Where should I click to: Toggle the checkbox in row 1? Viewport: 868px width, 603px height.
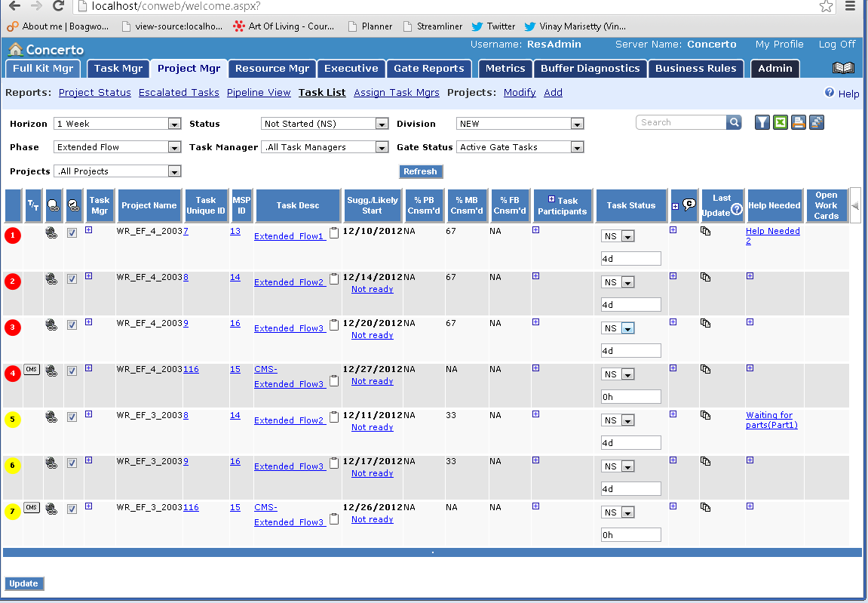pyautogui.click(x=72, y=232)
